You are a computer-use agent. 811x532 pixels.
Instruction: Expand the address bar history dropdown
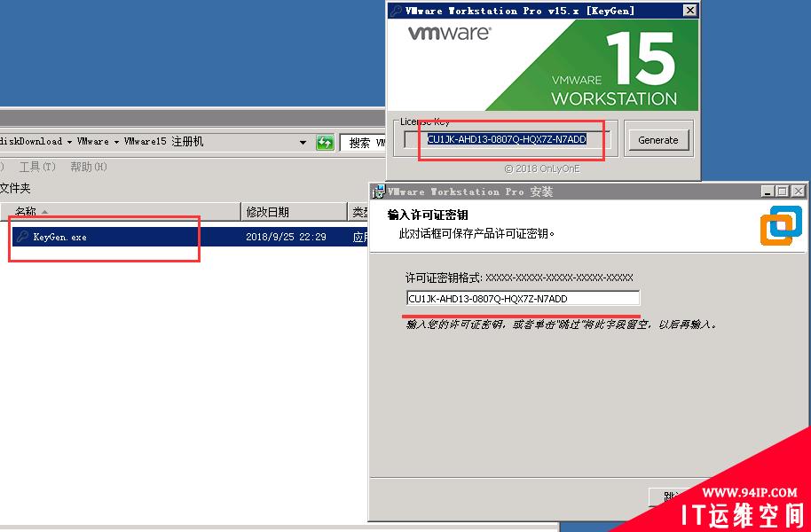click(303, 142)
